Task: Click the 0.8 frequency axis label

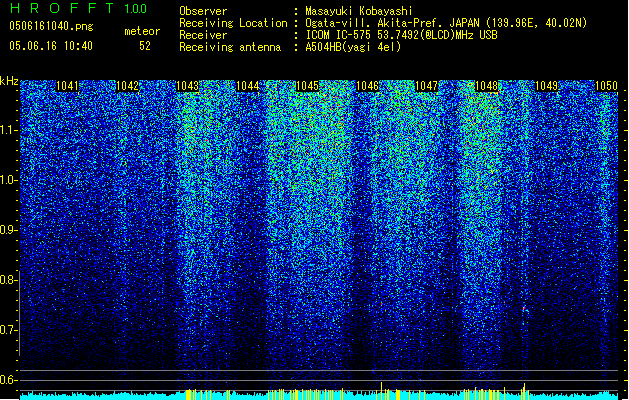Action: 8,280
